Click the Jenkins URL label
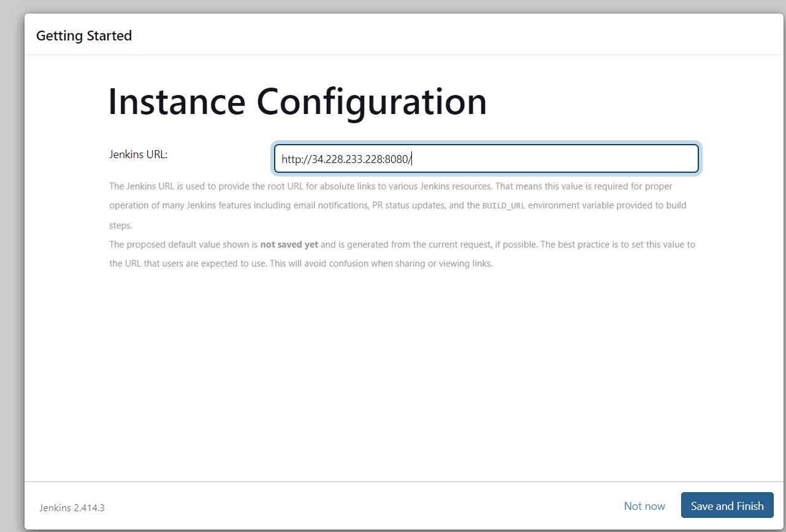The image size is (786, 532). point(139,154)
